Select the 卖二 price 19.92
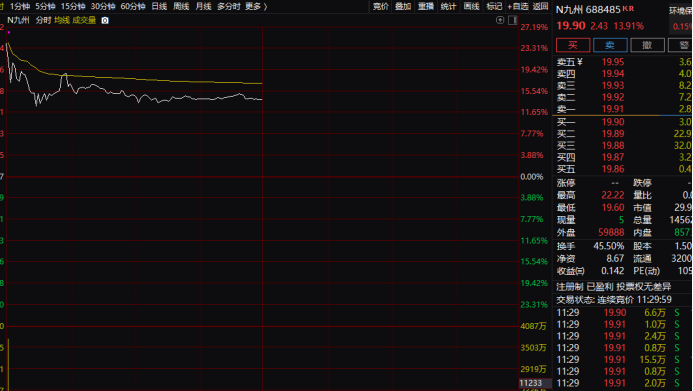Image resolution: width=693 pixels, height=391 pixels. pos(613,97)
